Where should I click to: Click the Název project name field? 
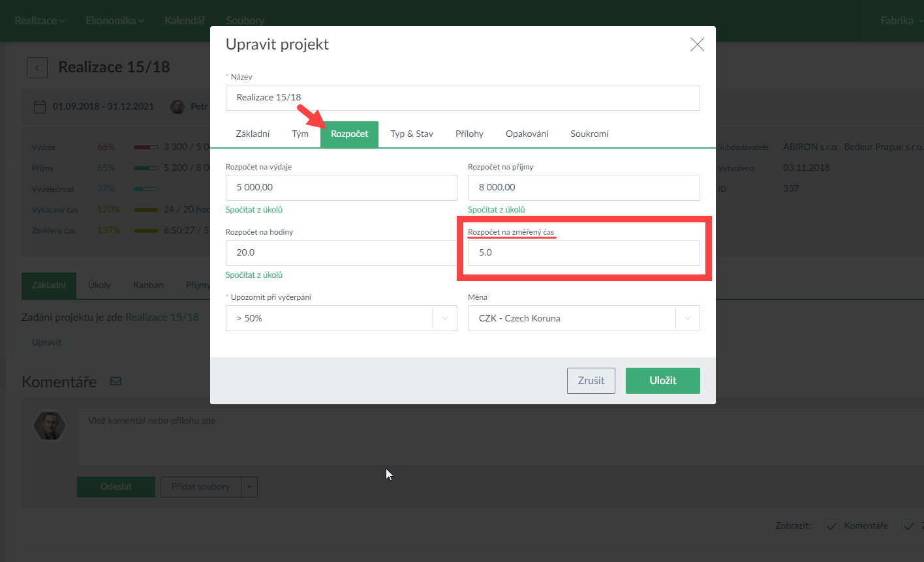pyautogui.click(x=463, y=98)
